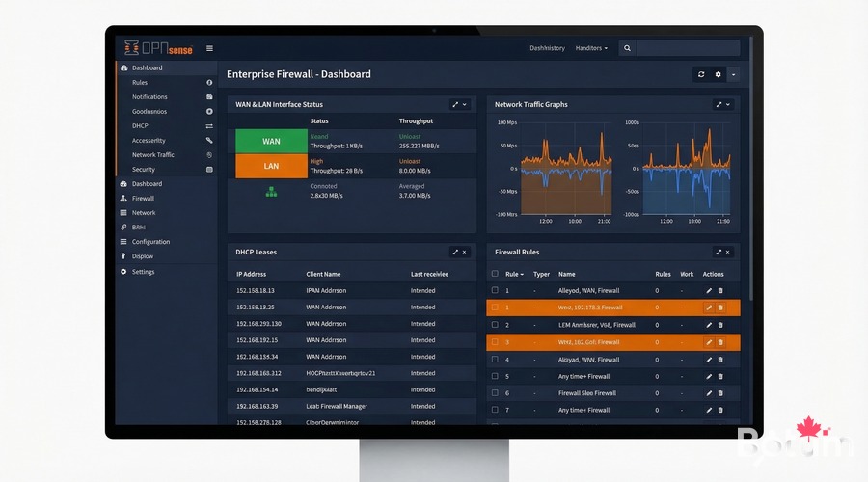Edit the LEM Anmasrer firewall rule
Image resolution: width=868 pixels, height=482 pixels.
(x=709, y=325)
